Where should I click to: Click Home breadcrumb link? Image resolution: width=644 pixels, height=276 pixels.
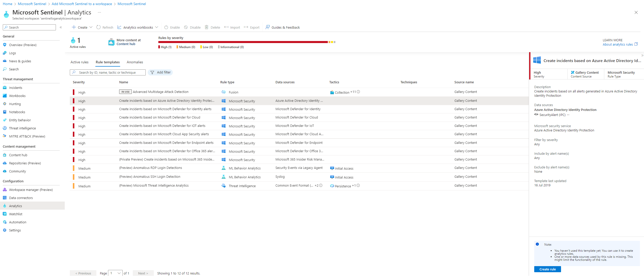pos(7,4)
